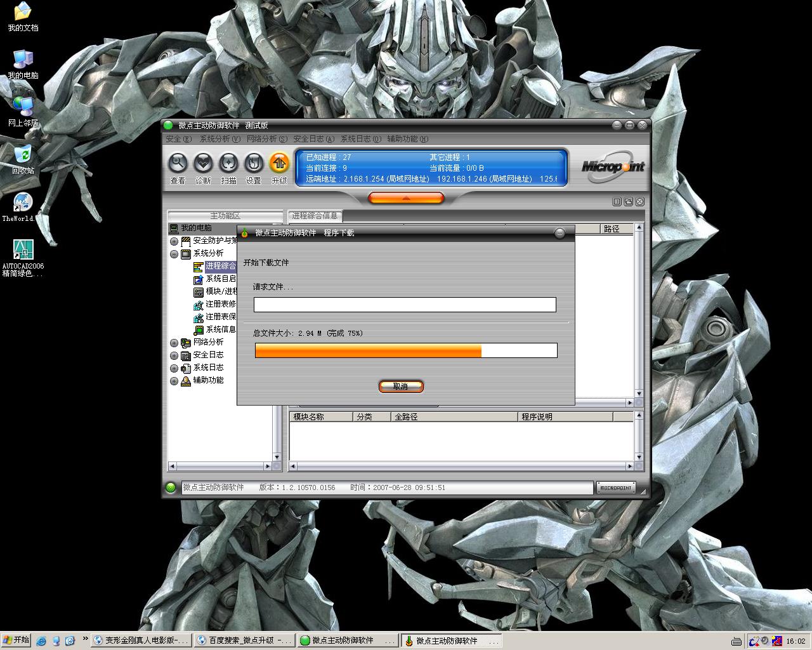812x650 pixels.
Task: Click the list-view icon above the process panel
Action: click(x=617, y=202)
